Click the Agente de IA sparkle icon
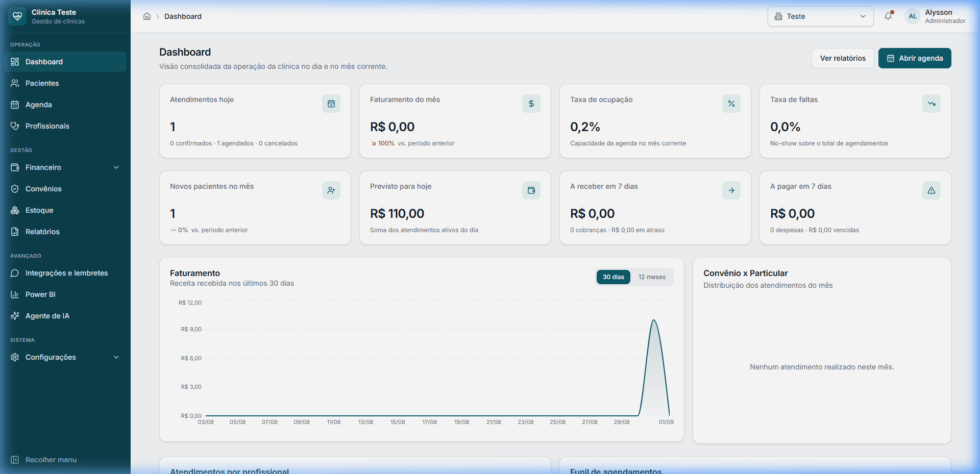This screenshot has height=474, width=980. pyautogui.click(x=15, y=316)
